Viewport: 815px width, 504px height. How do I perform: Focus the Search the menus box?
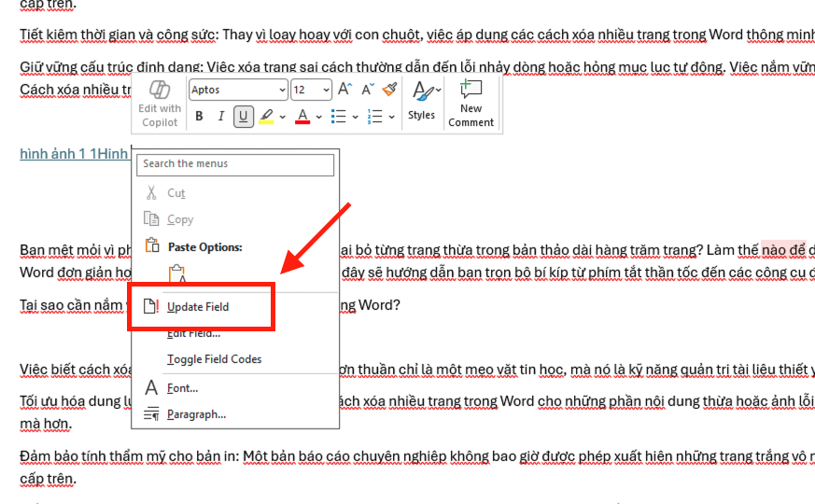pos(235,164)
